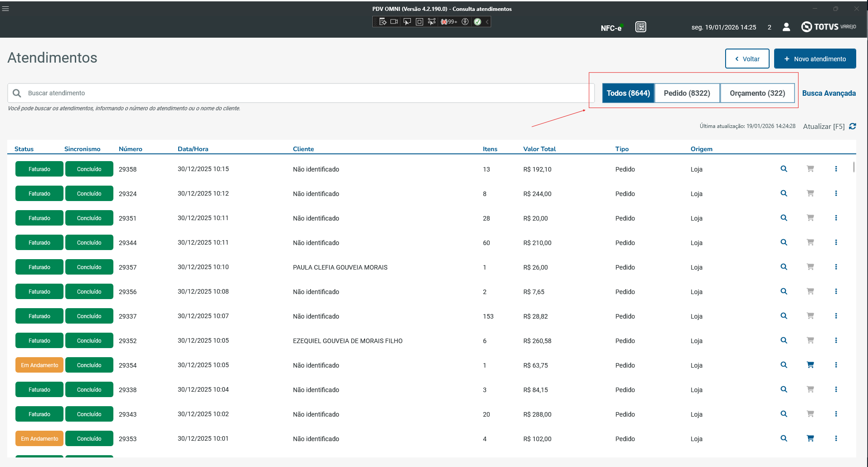
Task: Open the three-dot menu for atendimento 29352
Action: [x=836, y=340]
